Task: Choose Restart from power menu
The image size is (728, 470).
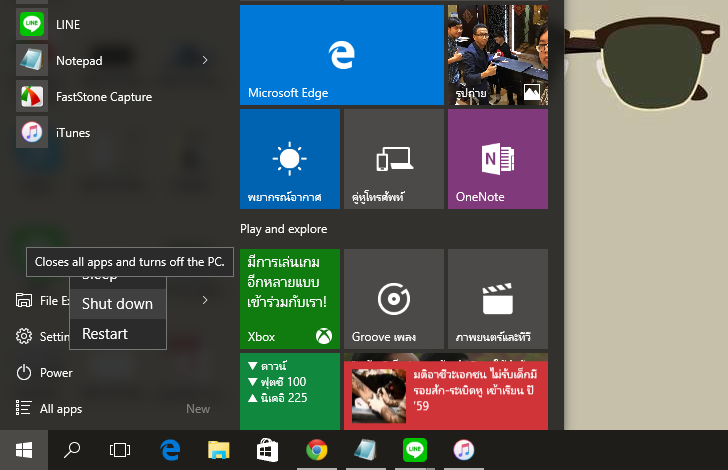Action: tap(105, 334)
